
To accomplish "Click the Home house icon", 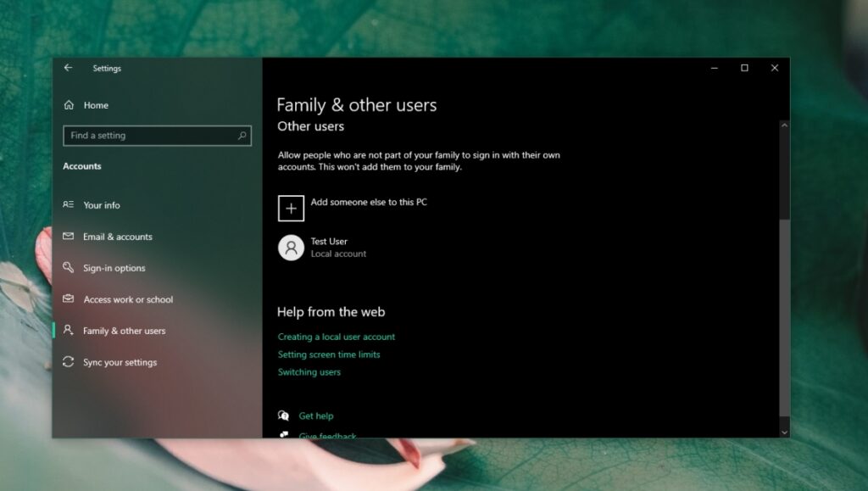I will point(70,104).
